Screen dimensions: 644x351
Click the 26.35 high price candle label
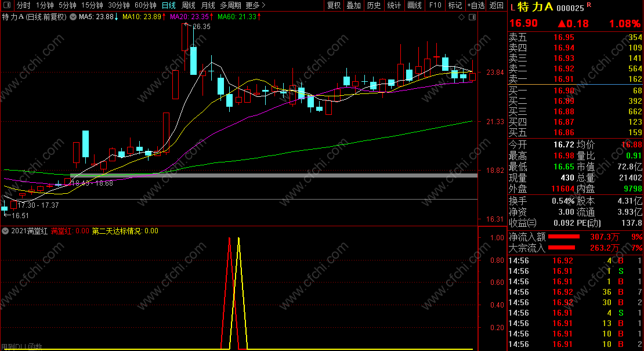click(201, 26)
